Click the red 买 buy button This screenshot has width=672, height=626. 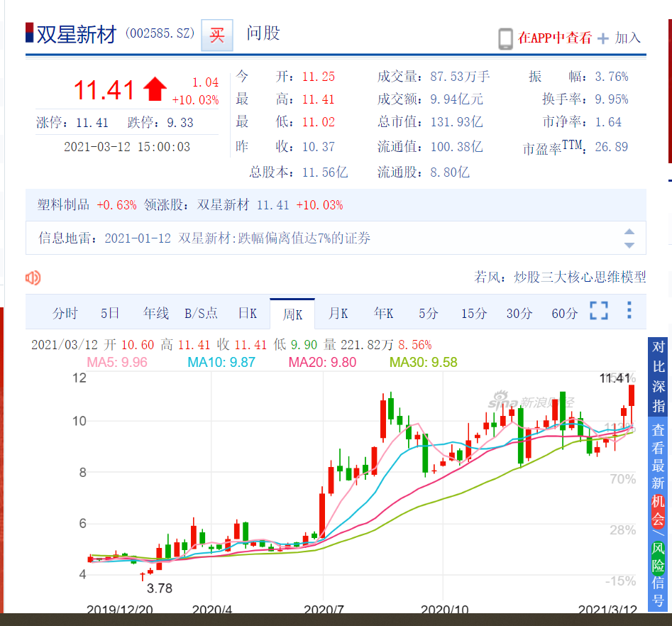pyautogui.click(x=217, y=35)
